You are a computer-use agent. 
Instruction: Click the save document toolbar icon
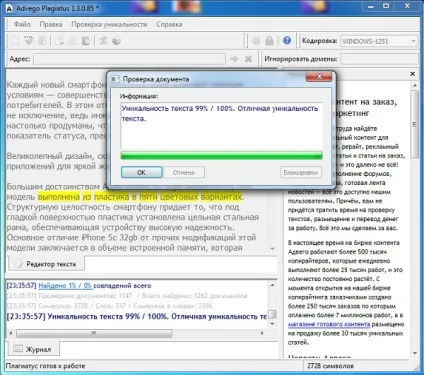pyautogui.click(x=42, y=41)
